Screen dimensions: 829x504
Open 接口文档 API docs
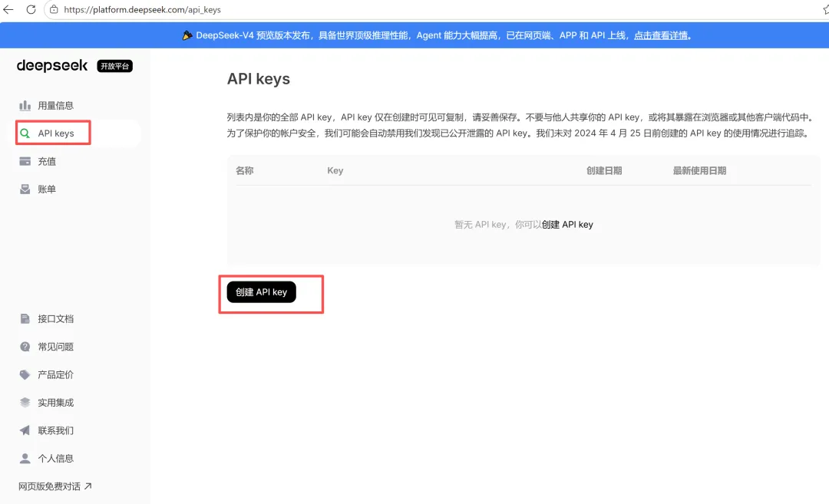(55, 319)
